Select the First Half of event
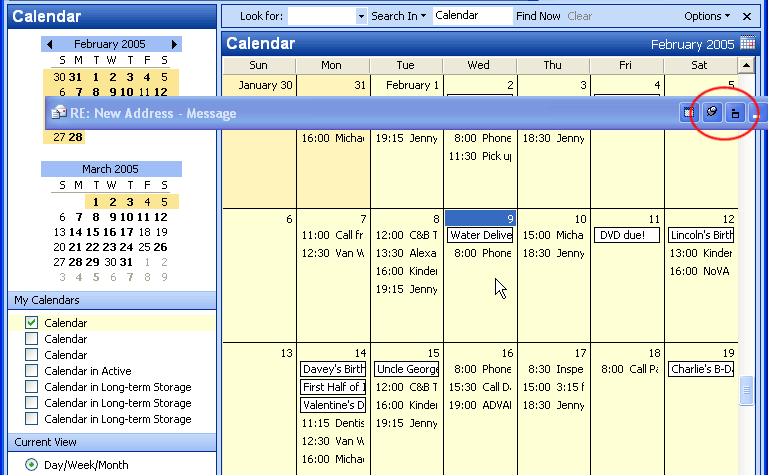The width and height of the screenshot is (768, 475). [x=333, y=387]
